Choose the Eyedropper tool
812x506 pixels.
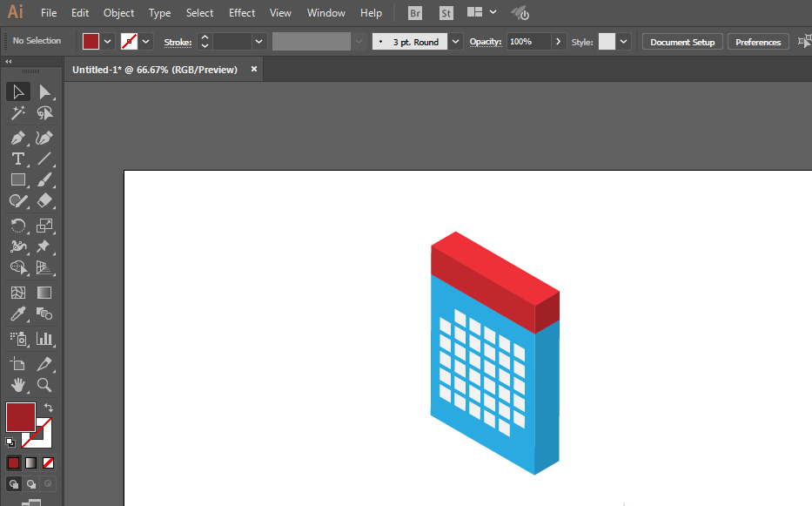(x=17, y=314)
